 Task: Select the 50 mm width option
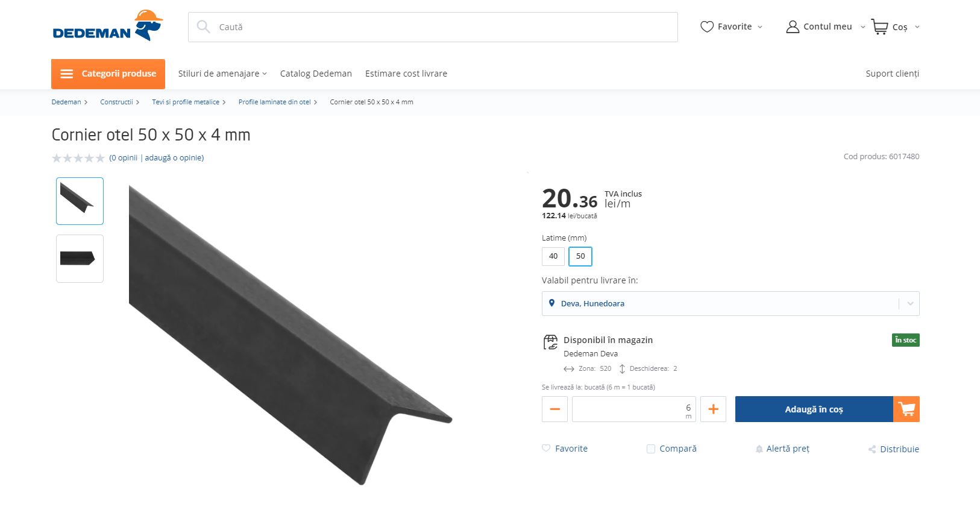580,256
